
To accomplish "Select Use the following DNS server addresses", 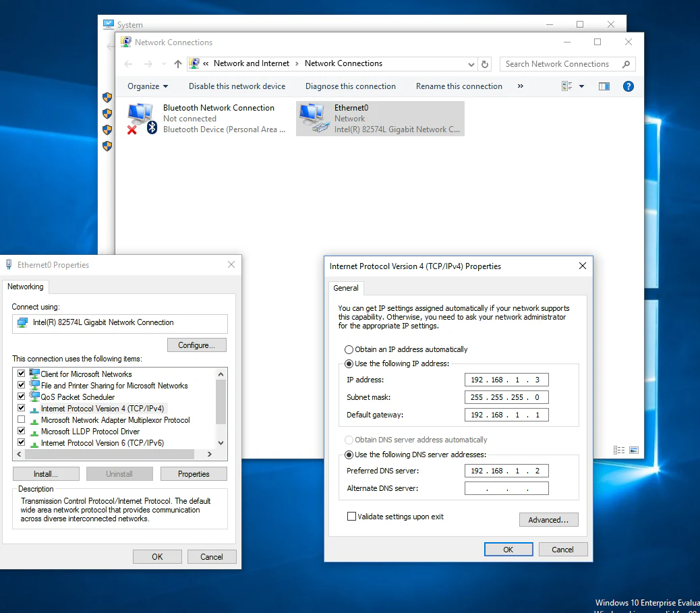I will pos(349,455).
